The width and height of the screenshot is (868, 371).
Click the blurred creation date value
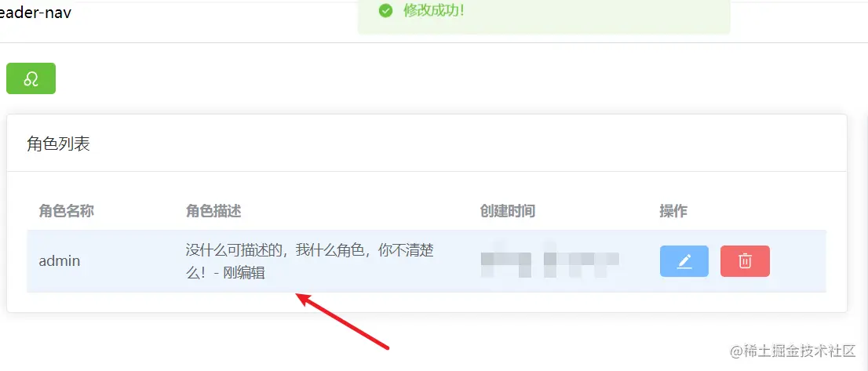506,261
